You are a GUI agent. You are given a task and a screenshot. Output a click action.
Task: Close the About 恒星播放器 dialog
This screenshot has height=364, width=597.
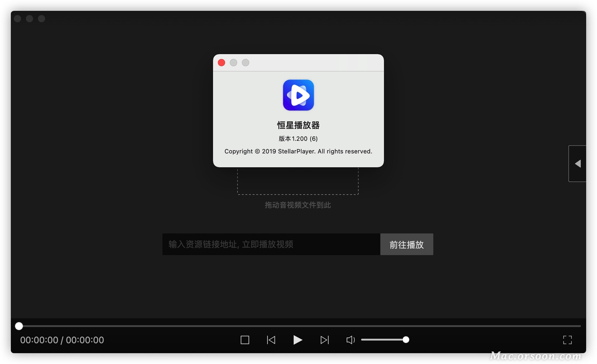(221, 62)
